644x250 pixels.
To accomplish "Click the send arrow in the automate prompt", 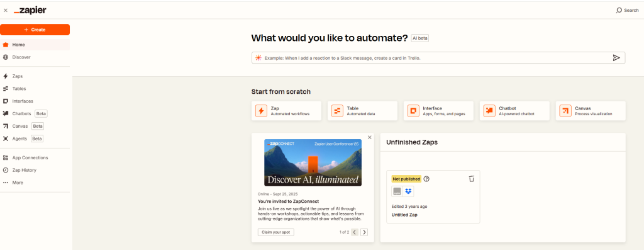I will click(x=616, y=58).
